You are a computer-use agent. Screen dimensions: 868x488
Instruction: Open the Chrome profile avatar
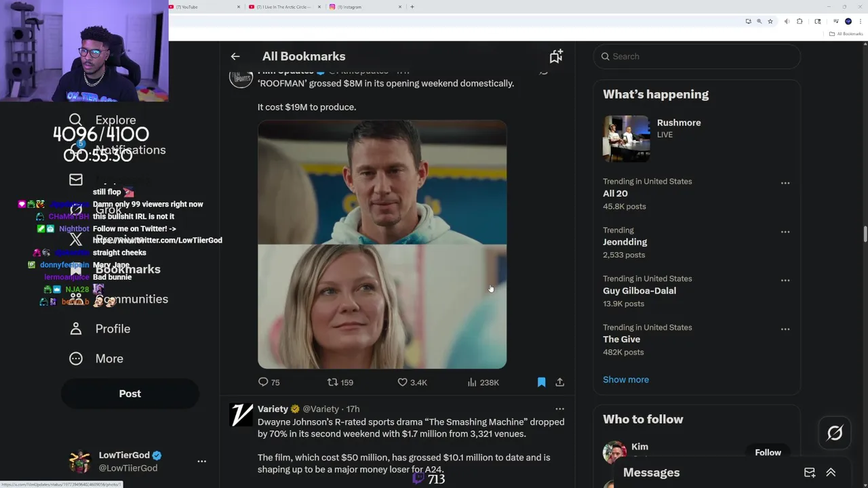(848, 22)
